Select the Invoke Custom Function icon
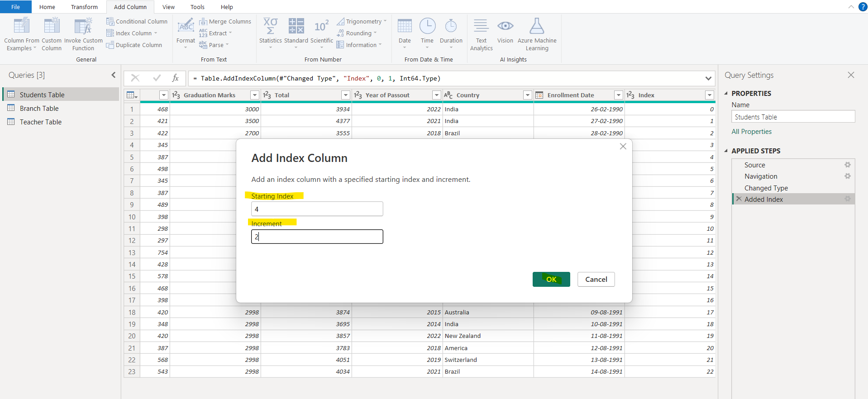The height and width of the screenshot is (399, 868). 83,26
